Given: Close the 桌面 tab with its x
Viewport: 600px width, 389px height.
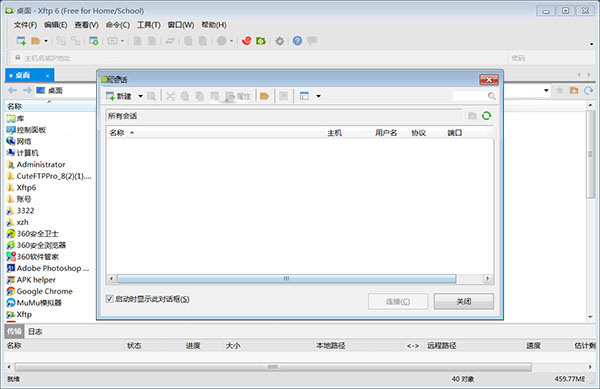Looking at the screenshot, I should click(x=47, y=76).
